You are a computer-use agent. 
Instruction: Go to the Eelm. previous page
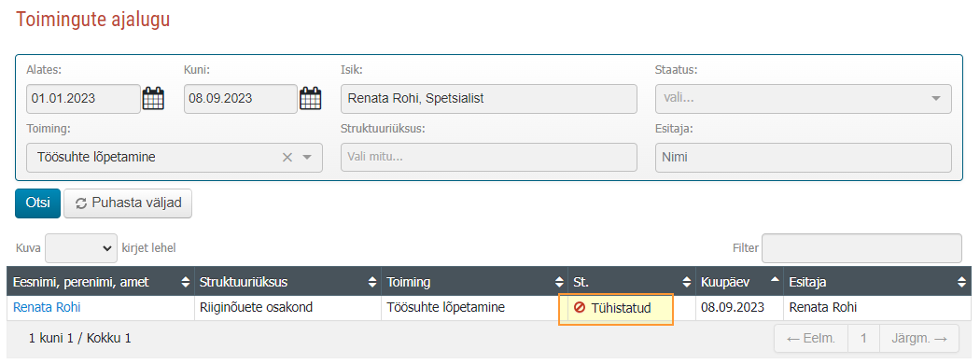[811, 339]
